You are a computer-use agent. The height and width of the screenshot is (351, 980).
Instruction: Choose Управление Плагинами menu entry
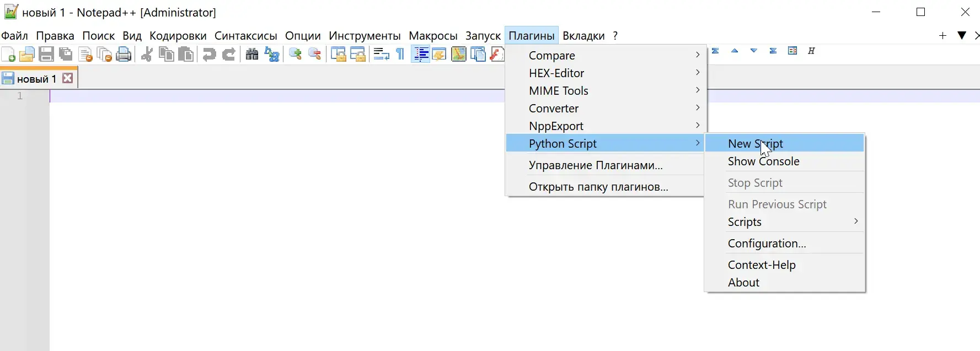tap(605, 165)
